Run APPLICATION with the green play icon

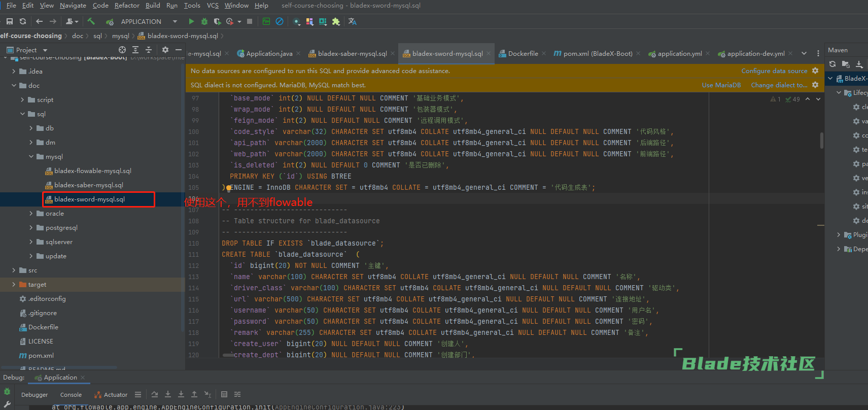pyautogui.click(x=191, y=21)
